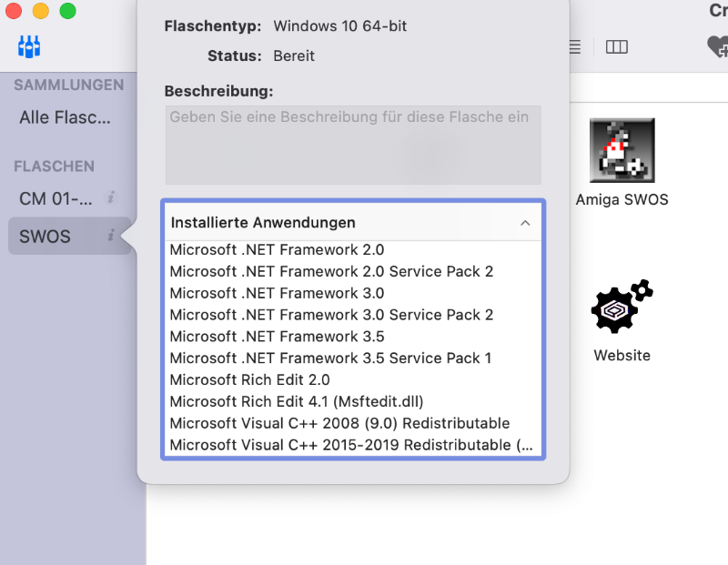Select Microsoft Visual C++ 2008 (9.0) Redistributable

pyautogui.click(x=339, y=423)
